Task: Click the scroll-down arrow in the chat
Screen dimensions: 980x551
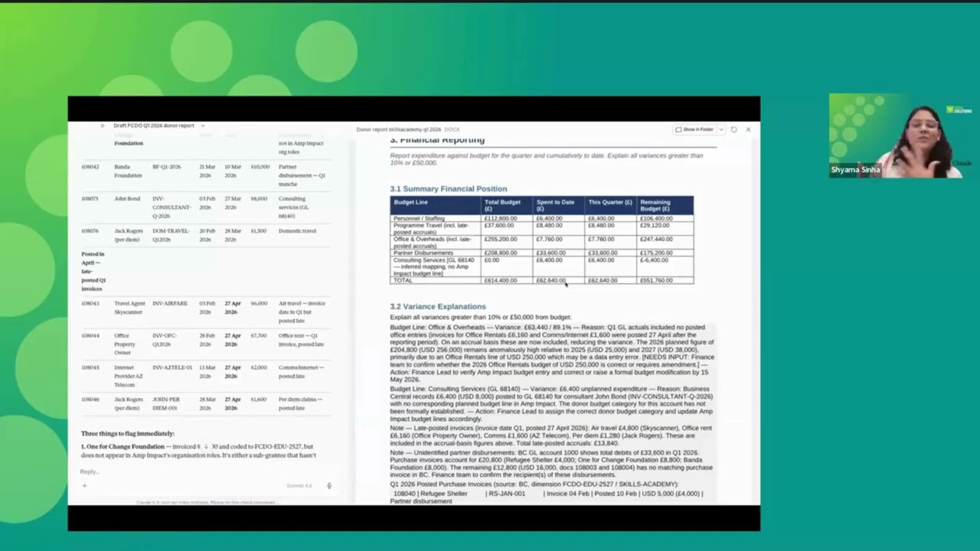Action: coord(205,446)
